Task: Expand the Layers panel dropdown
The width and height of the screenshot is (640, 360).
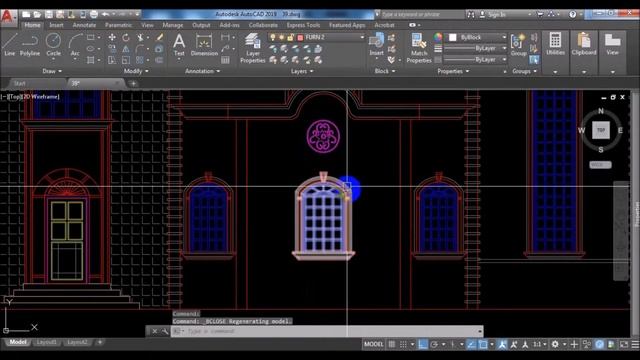Action: pyautogui.click(x=302, y=71)
